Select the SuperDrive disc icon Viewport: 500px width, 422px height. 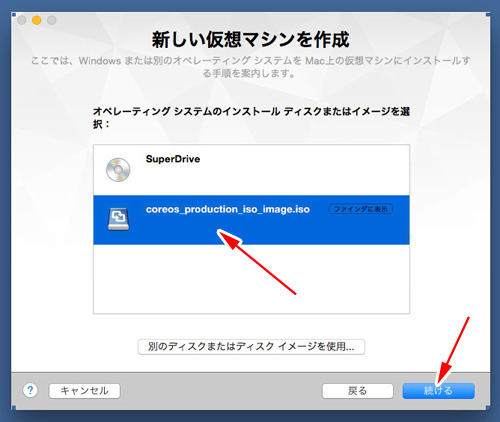tap(118, 170)
